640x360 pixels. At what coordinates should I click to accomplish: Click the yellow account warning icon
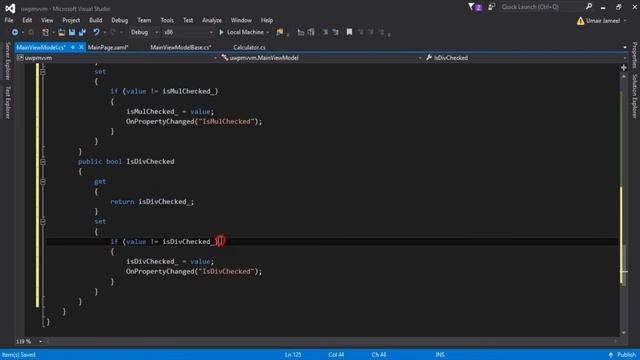(580, 21)
